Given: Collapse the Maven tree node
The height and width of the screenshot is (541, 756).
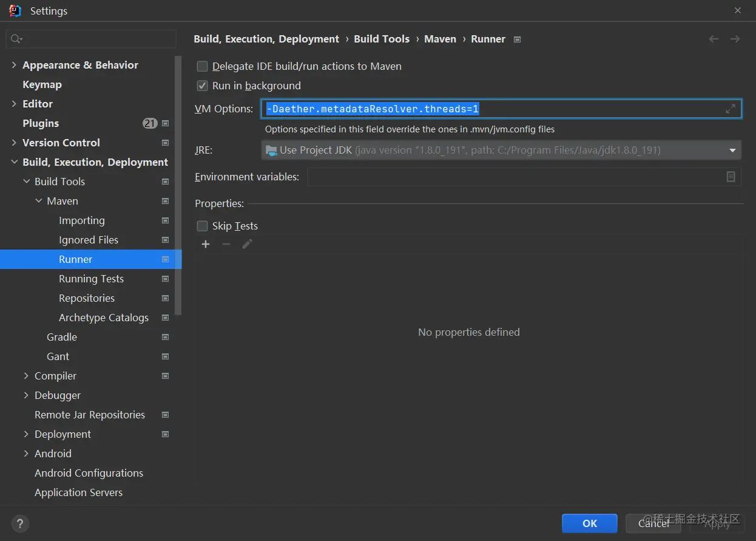Looking at the screenshot, I should [38, 201].
